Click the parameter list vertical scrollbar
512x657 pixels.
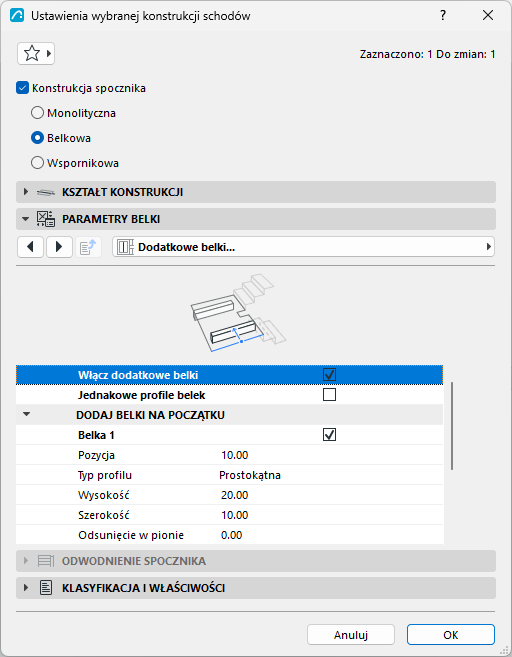pos(452,426)
